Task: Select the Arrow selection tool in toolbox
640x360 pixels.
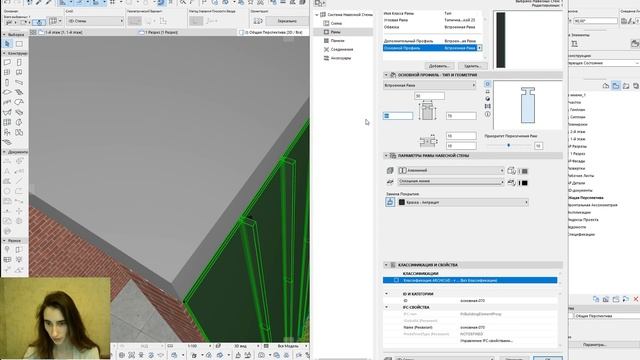Action: (7, 44)
